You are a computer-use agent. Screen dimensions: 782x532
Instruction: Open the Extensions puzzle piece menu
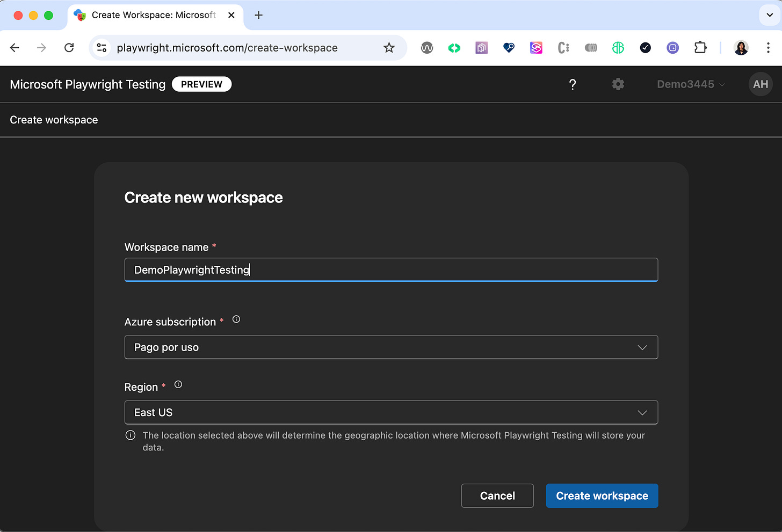700,48
